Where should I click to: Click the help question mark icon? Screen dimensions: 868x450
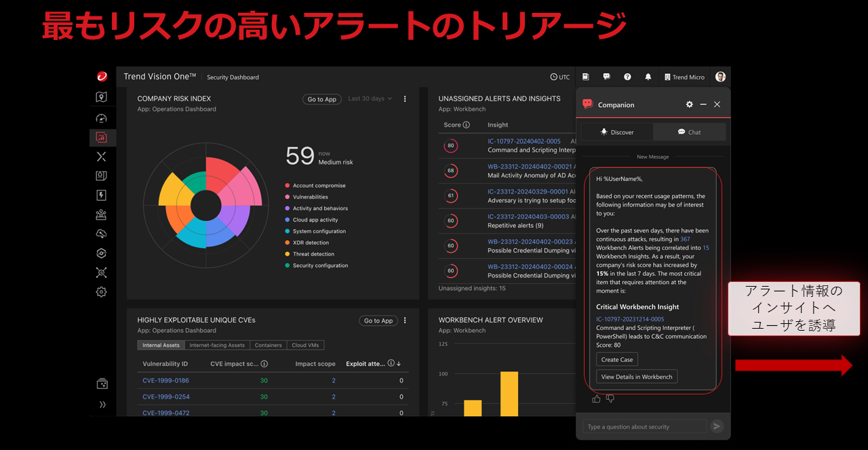(x=627, y=77)
